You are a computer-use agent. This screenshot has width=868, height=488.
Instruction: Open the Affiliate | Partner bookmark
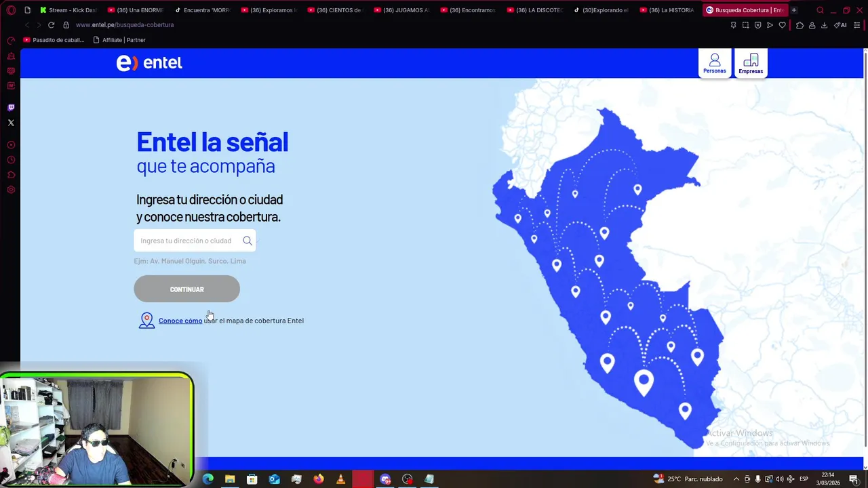tap(119, 40)
